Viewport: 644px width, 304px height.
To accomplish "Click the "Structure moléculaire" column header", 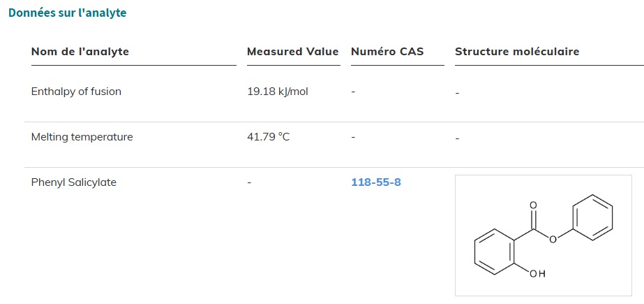I will [517, 52].
